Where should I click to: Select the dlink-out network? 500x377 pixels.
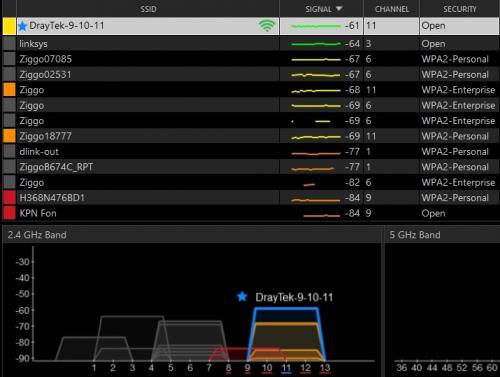coord(251,152)
